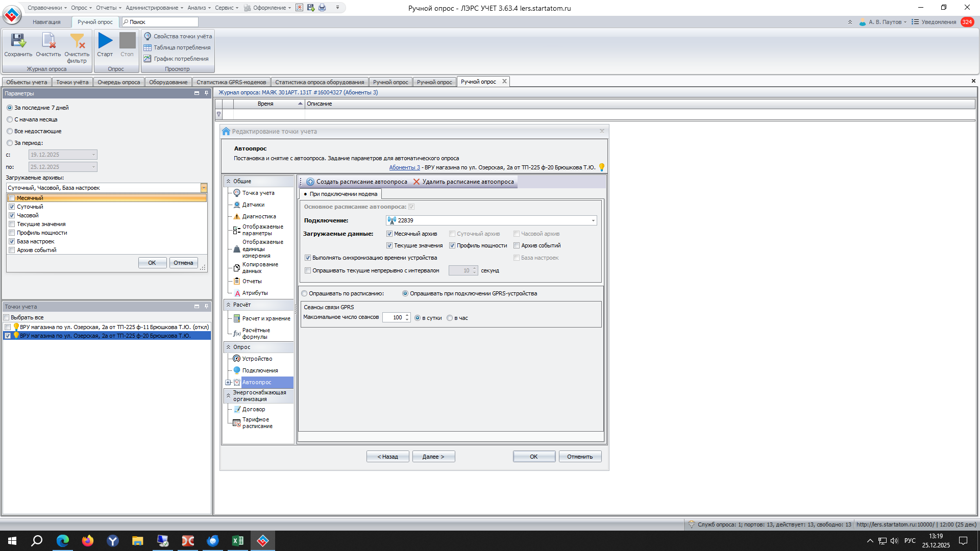
Task: Click Удалить расписание автоопроса red X
Action: [416, 182]
